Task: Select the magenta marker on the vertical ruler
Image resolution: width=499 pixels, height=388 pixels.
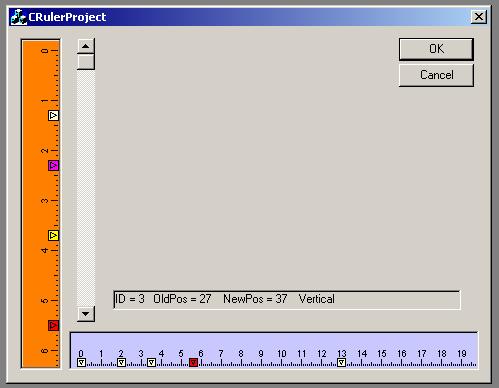Action: point(53,165)
